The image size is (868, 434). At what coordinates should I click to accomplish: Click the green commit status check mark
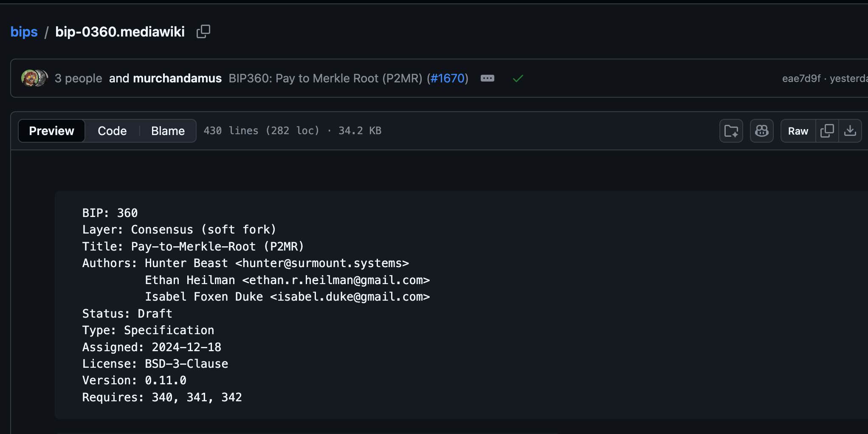[518, 79]
